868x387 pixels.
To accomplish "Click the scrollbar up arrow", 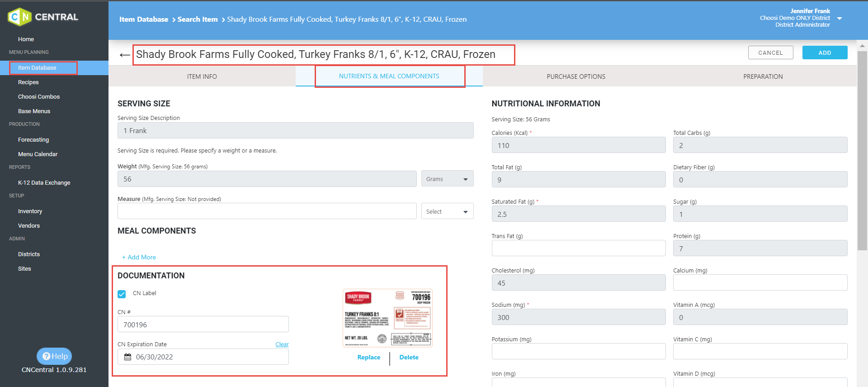I will point(862,45).
